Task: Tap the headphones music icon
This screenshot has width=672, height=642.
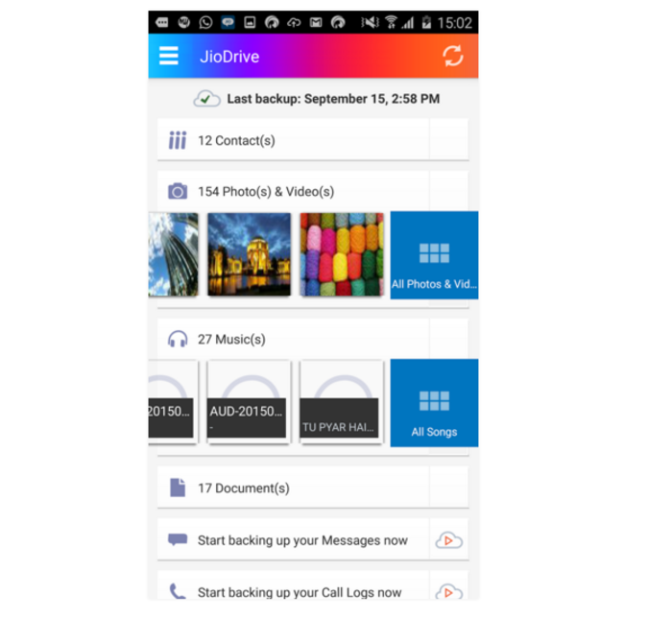Action: 178,339
